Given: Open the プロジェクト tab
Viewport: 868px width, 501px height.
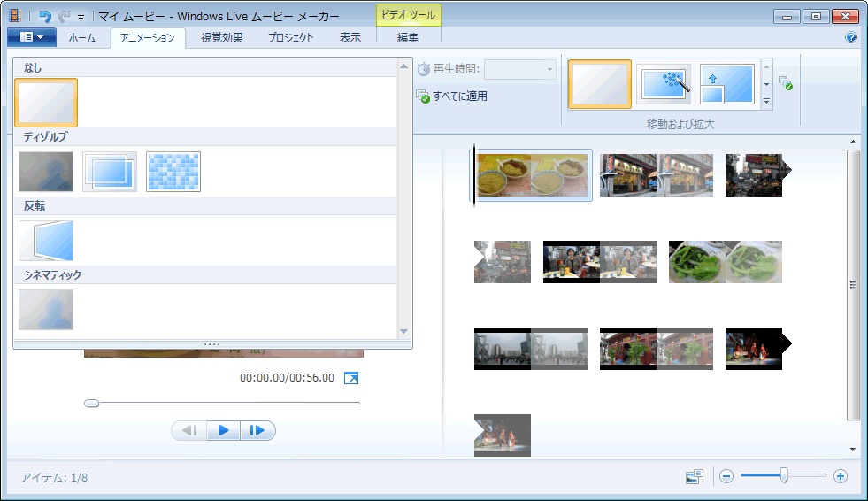Looking at the screenshot, I should (x=290, y=37).
